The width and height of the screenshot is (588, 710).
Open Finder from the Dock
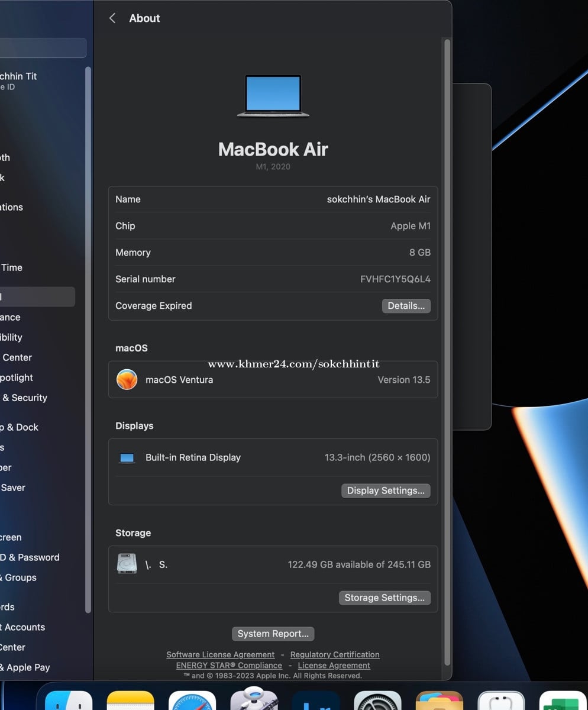[x=69, y=702]
